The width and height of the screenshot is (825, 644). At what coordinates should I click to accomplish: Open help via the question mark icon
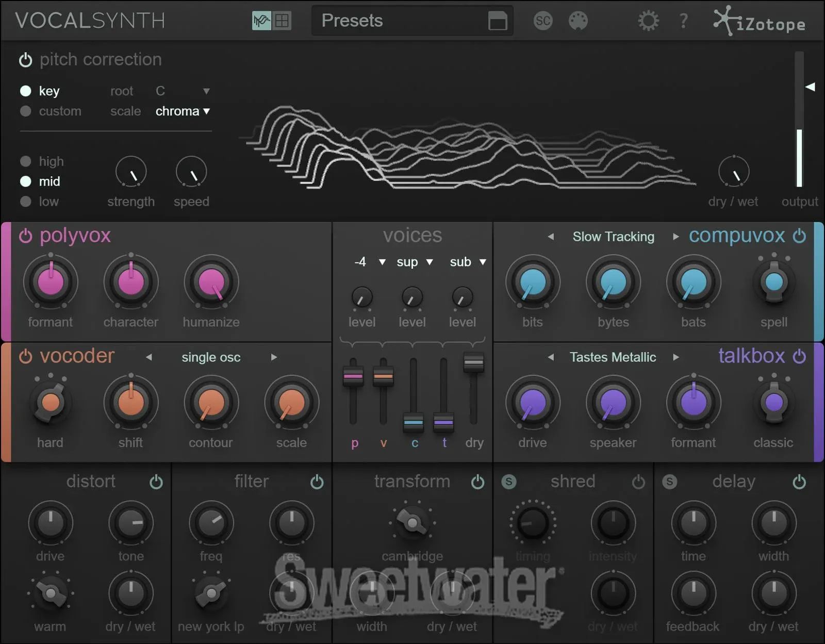pyautogui.click(x=683, y=21)
